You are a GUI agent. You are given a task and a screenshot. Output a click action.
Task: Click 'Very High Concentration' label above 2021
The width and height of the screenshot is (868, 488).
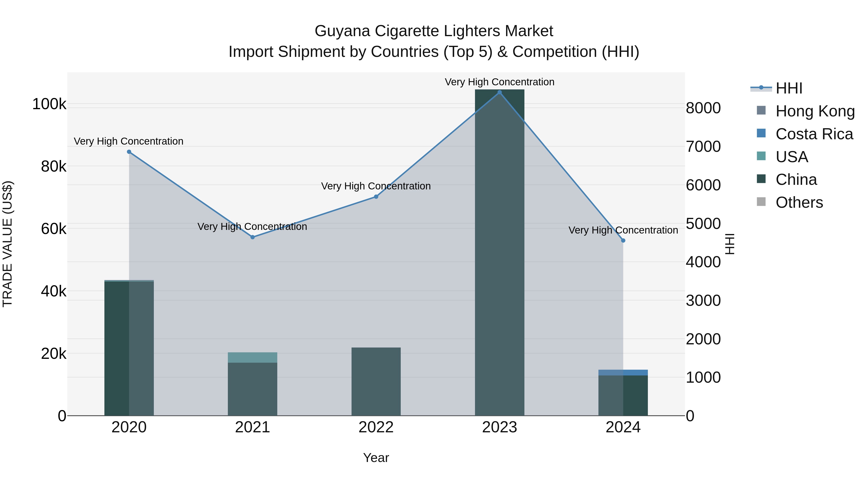coord(252,227)
